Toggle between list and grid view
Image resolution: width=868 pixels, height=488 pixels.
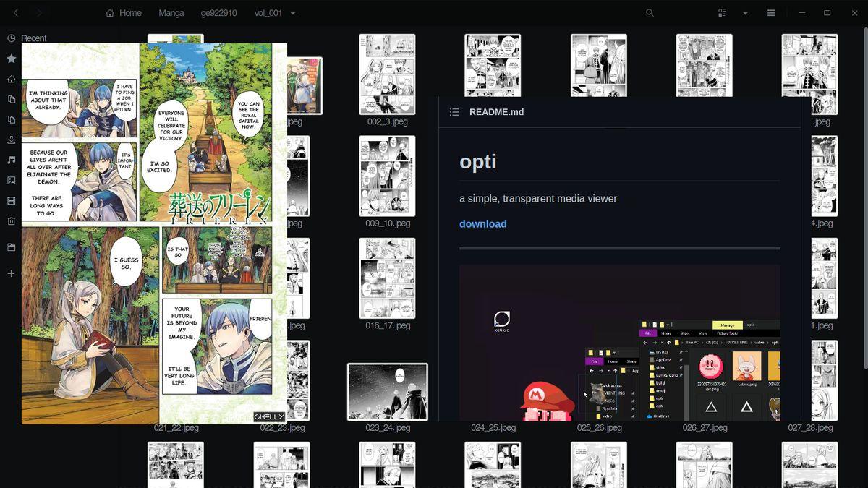722,13
